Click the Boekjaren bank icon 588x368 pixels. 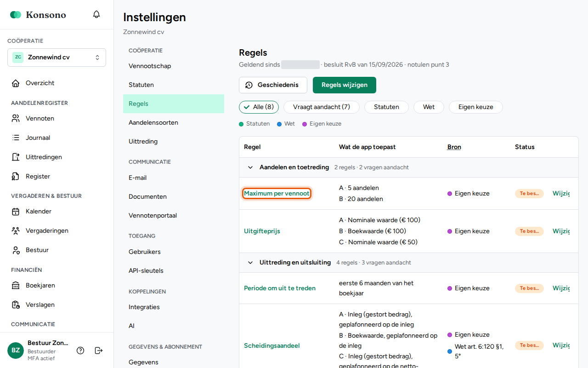[16, 286]
